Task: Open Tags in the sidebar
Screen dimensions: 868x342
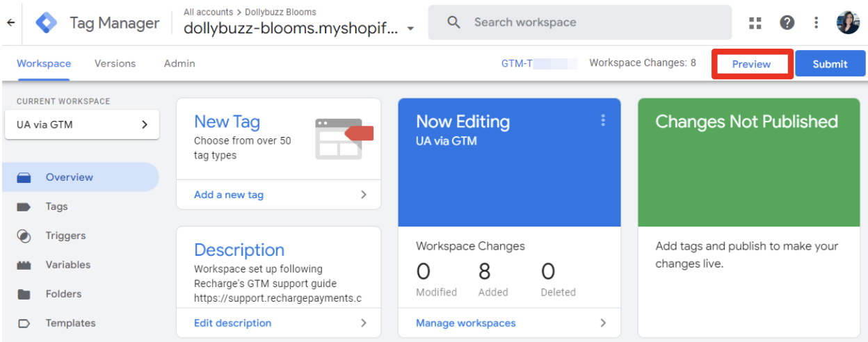Action: click(x=56, y=206)
